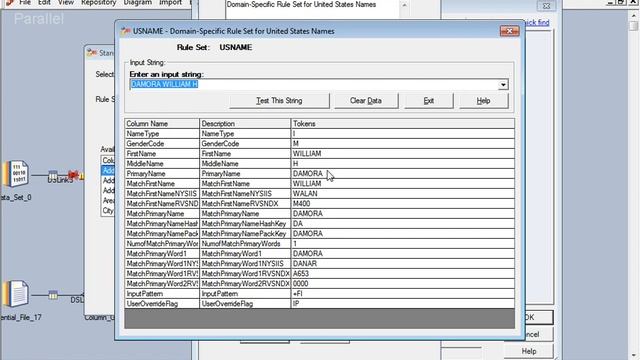Open the Repository menu
This screenshot has height=360, width=640.
[98, 2]
